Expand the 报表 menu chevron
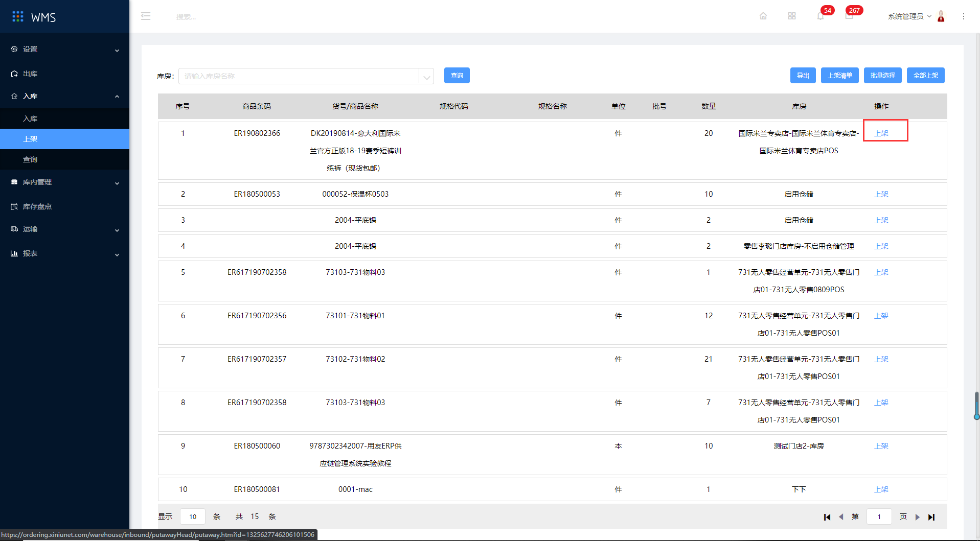The image size is (980, 541). pos(117,254)
